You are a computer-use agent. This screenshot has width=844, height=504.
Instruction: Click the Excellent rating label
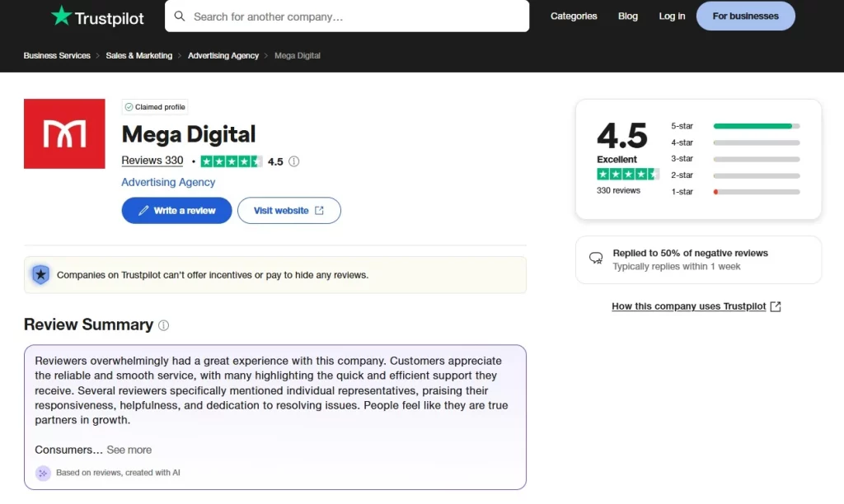coord(617,160)
